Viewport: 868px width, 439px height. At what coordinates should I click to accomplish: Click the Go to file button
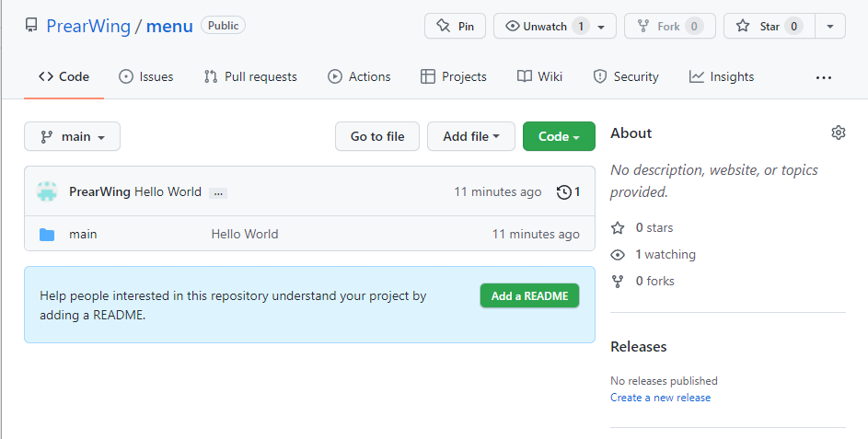point(377,136)
